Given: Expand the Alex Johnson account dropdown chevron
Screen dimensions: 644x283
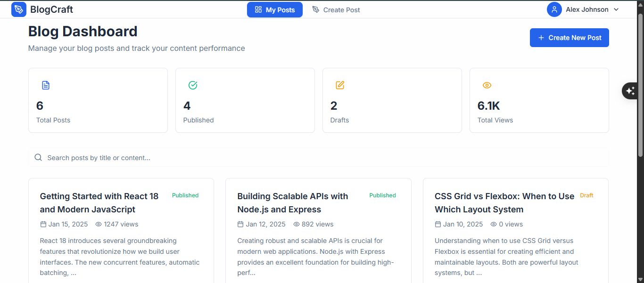Looking at the screenshot, I should coord(616,9).
